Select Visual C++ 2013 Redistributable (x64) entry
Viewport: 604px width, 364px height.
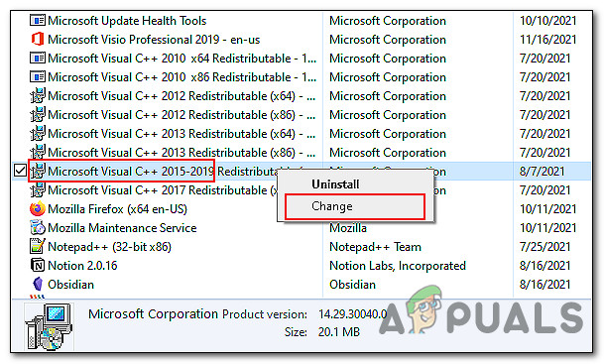(181, 134)
